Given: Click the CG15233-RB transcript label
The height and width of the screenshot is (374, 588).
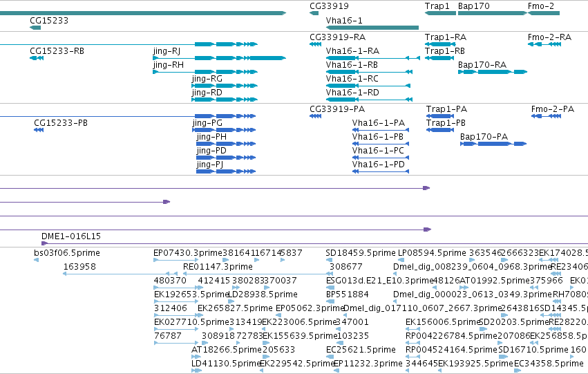Looking at the screenshot, I should [x=57, y=51].
